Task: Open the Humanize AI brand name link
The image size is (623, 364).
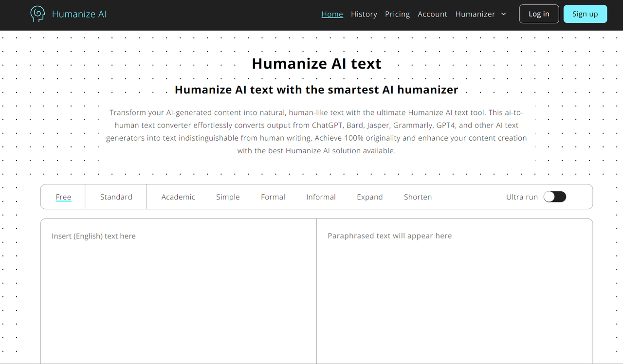Action: (x=79, y=14)
